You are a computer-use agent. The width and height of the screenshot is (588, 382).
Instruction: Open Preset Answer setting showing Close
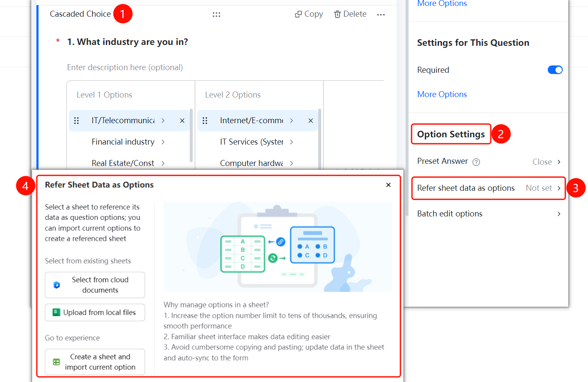coord(489,162)
